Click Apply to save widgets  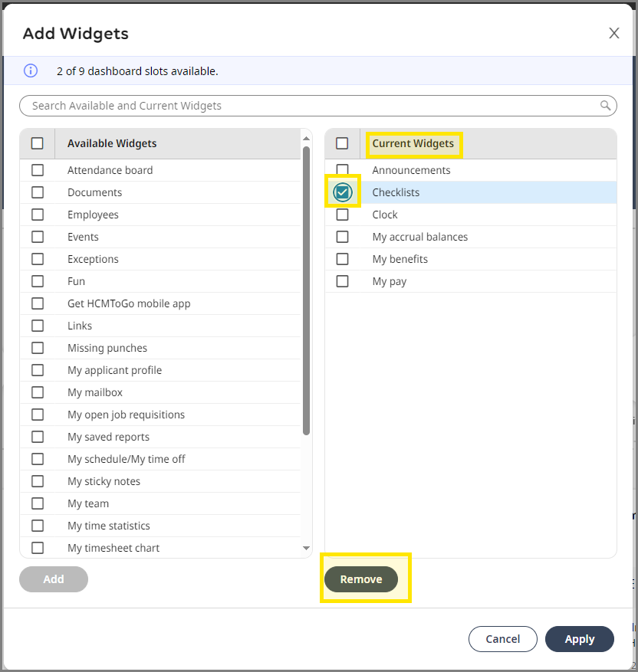pos(579,639)
